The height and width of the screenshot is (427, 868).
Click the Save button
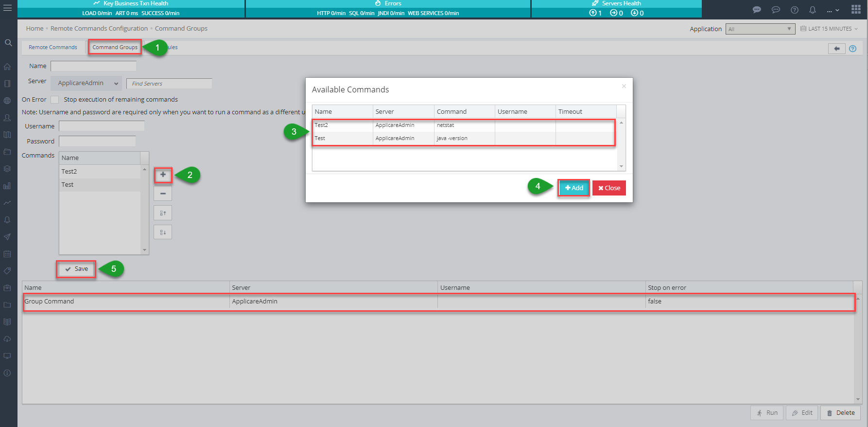tap(76, 269)
